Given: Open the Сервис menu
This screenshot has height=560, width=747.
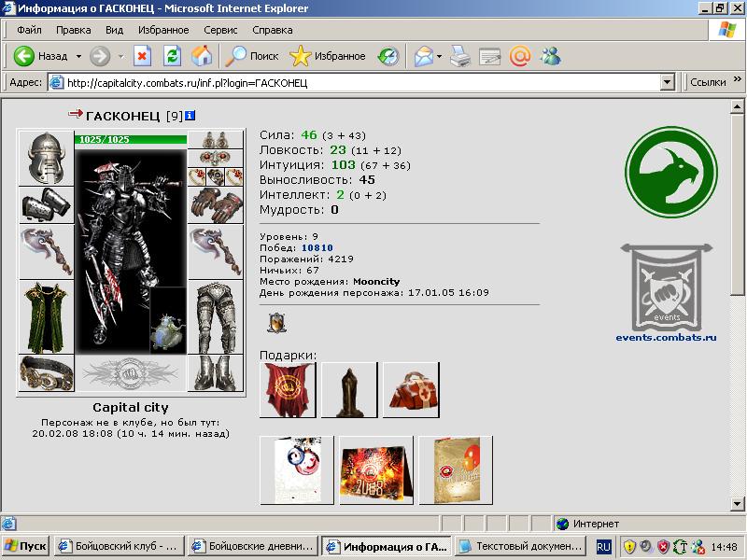Looking at the screenshot, I should [x=220, y=30].
